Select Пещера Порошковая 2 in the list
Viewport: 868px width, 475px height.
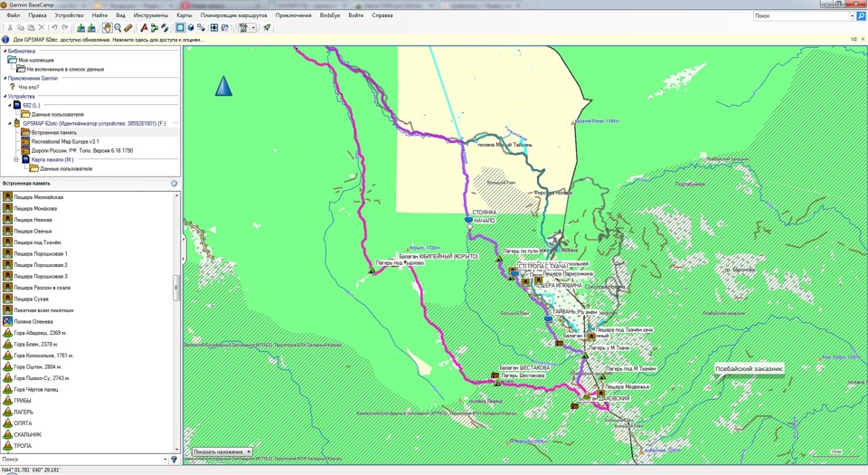(x=41, y=264)
